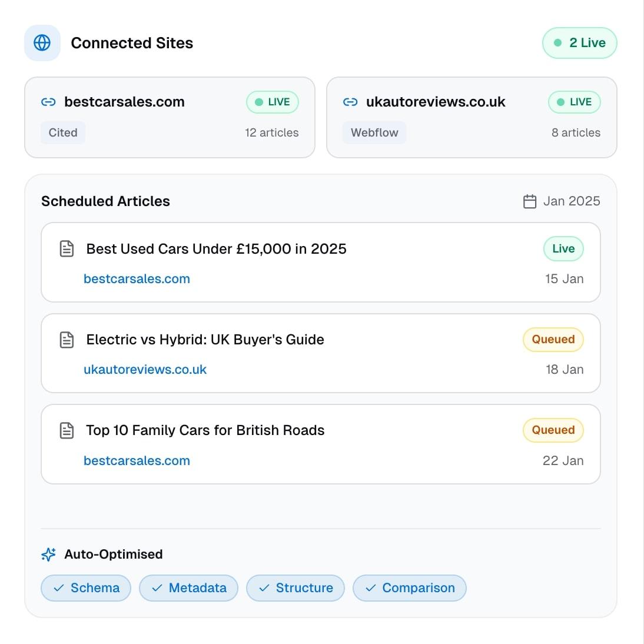This screenshot has width=644, height=644.
Task: Click the link icon next to bestcarsales.com card
Action: (x=48, y=102)
